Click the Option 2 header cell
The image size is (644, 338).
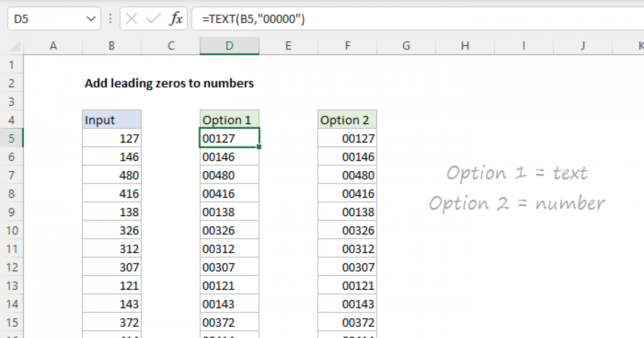click(347, 120)
